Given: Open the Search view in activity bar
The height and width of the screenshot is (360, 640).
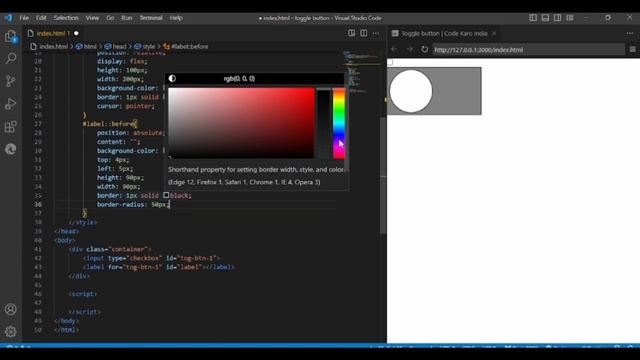Looking at the screenshot, I should [x=11, y=58].
